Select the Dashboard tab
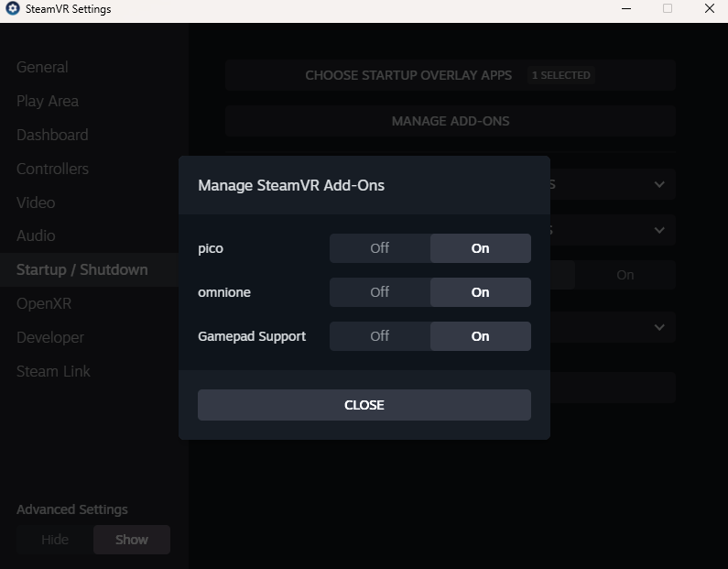 (52, 135)
